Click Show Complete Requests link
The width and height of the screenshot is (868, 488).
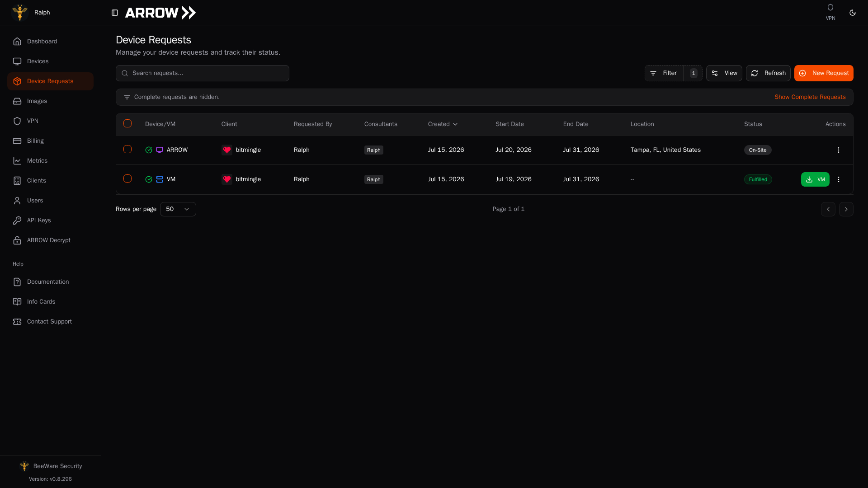click(810, 97)
